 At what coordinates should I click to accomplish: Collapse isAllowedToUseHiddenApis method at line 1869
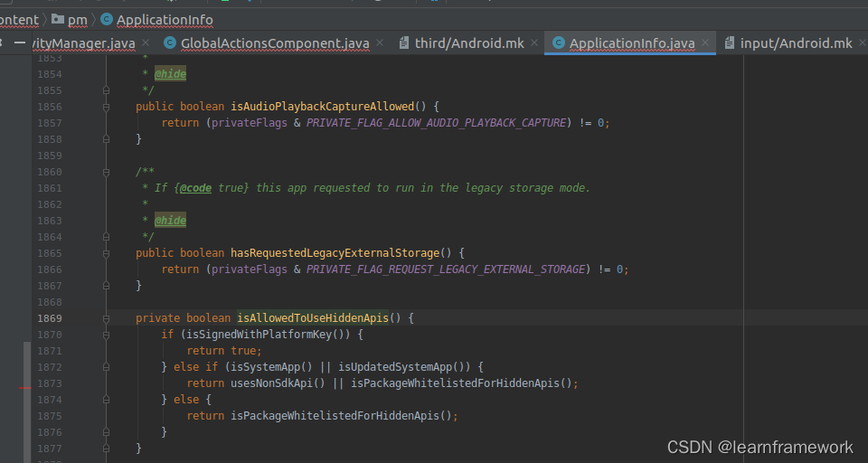pos(107,318)
